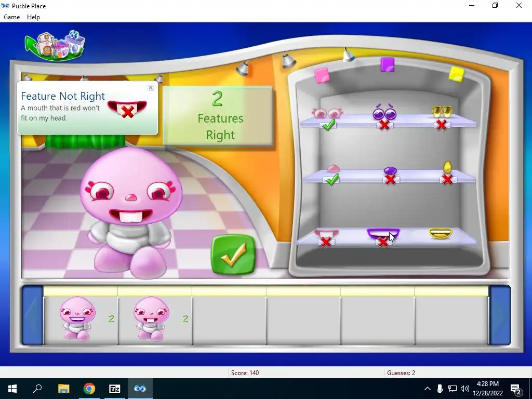Click the yellow color cube above shelves
Viewport: 532px width, 399px height.
click(x=456, y=74)
